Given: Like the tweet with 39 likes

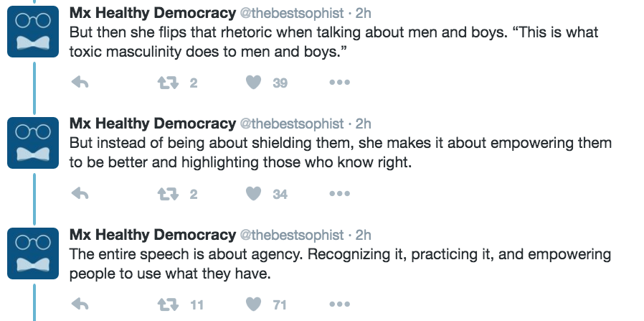Looking at the screenshot, I should coord(252,83).
